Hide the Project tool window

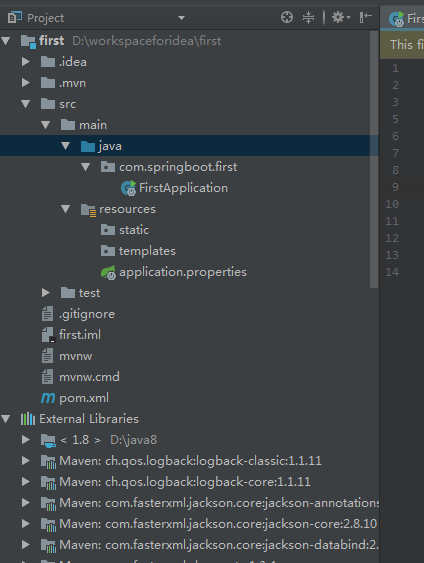(x=365, y=17)
